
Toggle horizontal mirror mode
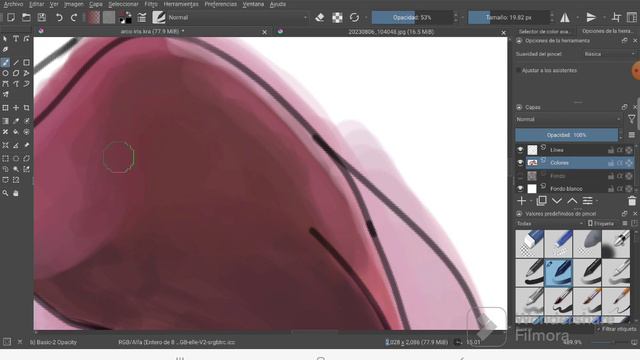(565, 18)
